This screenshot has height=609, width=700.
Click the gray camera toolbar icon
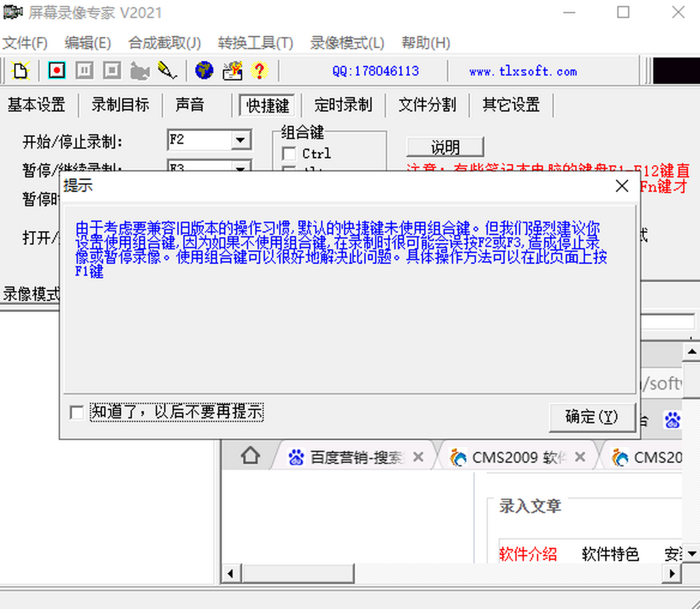(x=139, y=71)
